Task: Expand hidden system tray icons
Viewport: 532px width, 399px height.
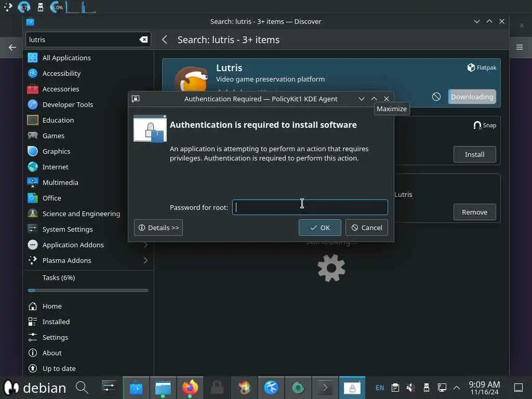Action: tap(457, 388)
